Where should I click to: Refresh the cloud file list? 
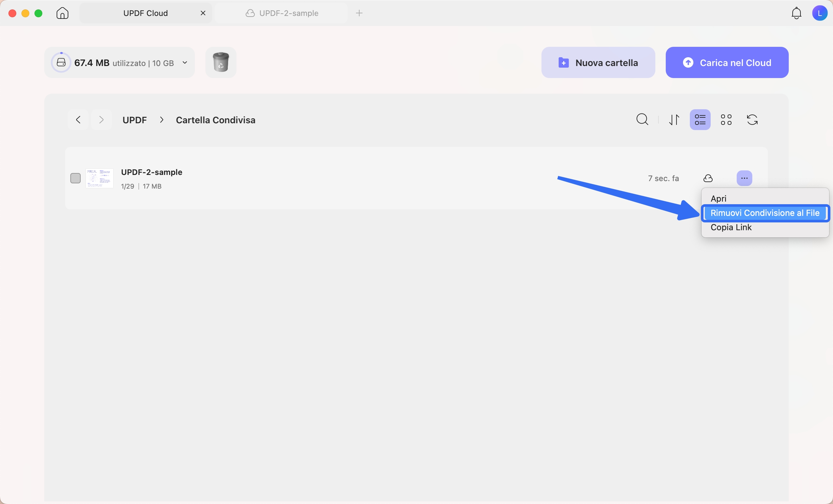[752, 120]
